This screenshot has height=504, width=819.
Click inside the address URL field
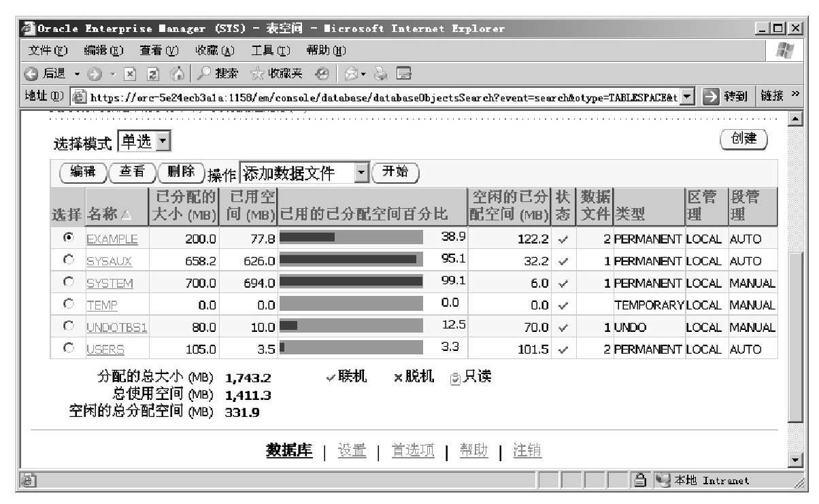383,97
